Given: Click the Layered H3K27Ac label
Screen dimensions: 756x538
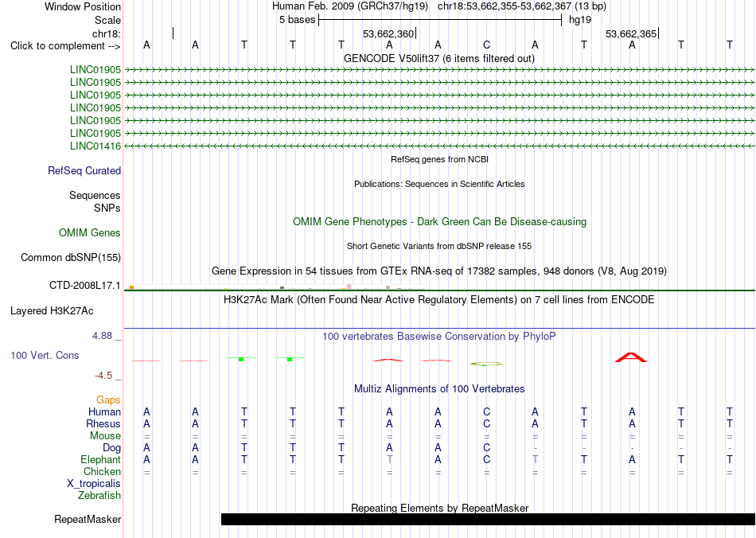Looking at the screenshot, I should tap(52, 311).
